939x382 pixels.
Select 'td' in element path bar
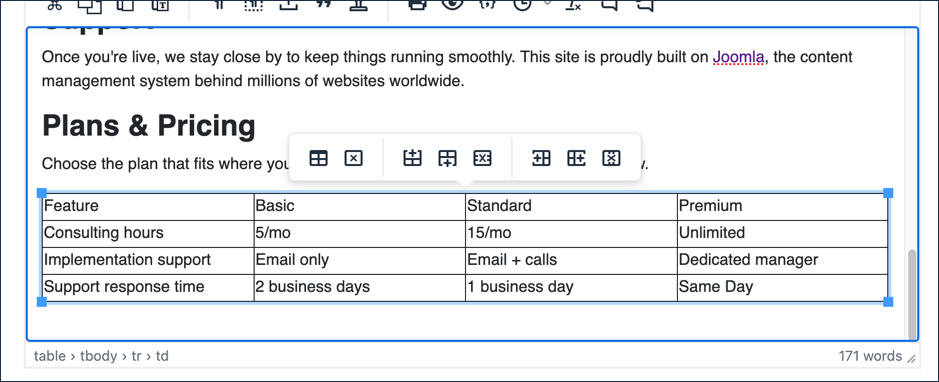[x=162, y=356]
